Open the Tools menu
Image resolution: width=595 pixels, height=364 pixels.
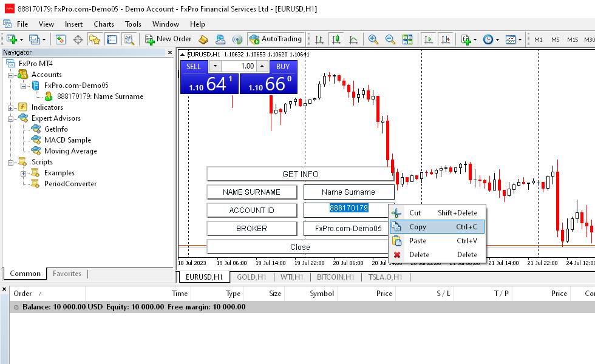[x=133, y=24]
